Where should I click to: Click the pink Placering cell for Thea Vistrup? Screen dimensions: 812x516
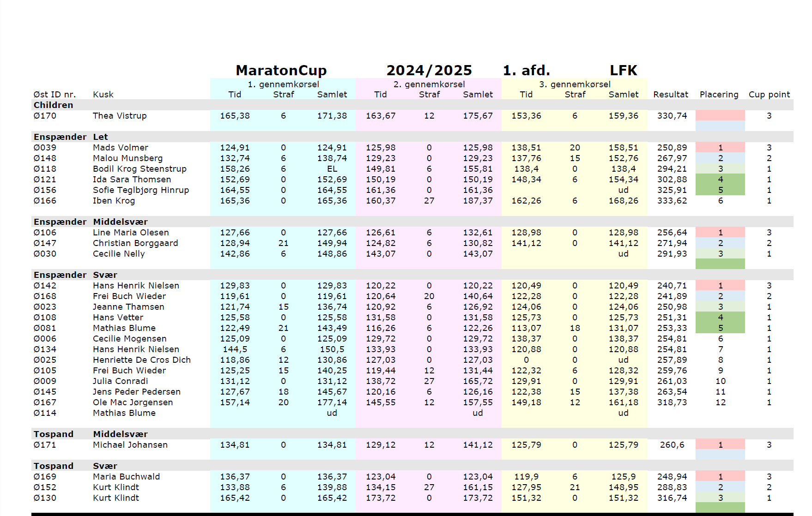[720, 115]
